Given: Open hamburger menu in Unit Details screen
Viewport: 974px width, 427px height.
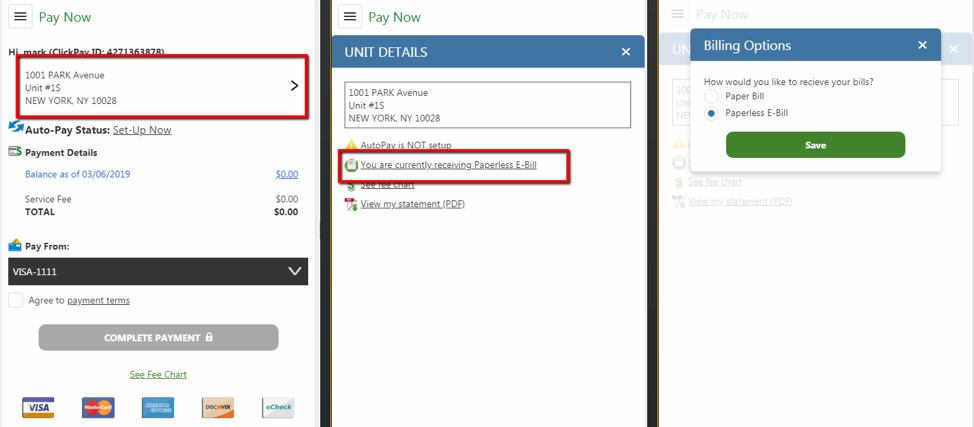Looking at the screenshot, I should click(350, 17).
